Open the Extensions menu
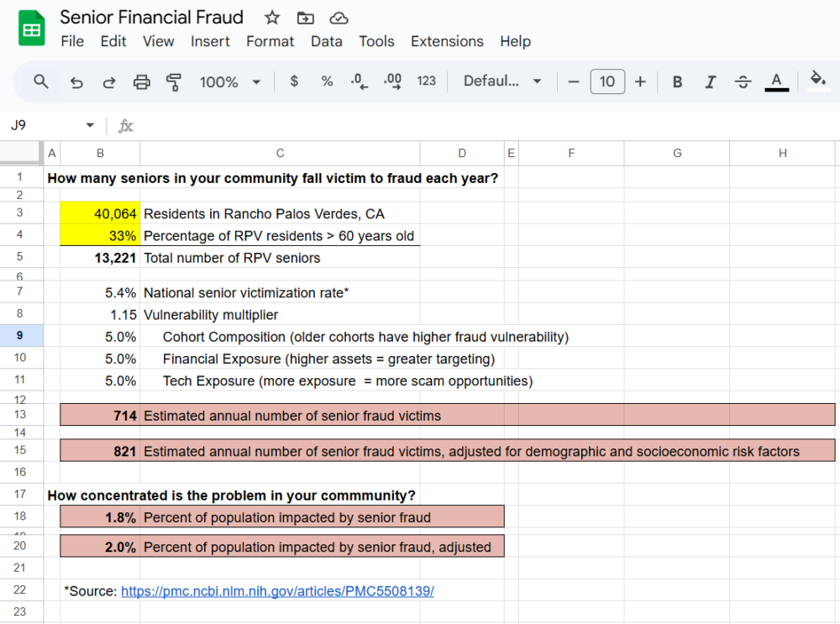This screenshot has width=840, height=624. tap(447, 41)
